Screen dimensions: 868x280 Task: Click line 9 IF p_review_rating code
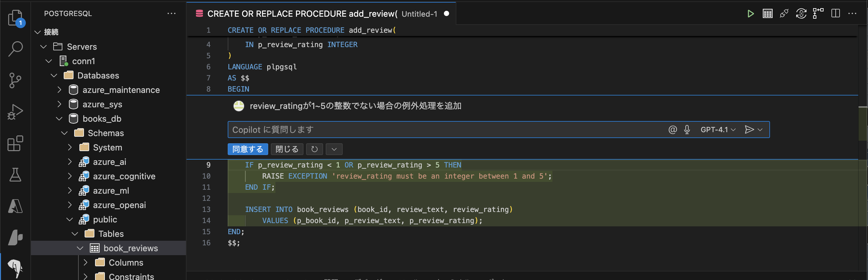coord(353,165)
